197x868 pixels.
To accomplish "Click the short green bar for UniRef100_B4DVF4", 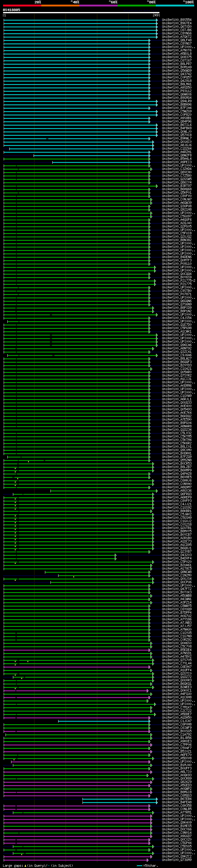I will click(60, 558).
